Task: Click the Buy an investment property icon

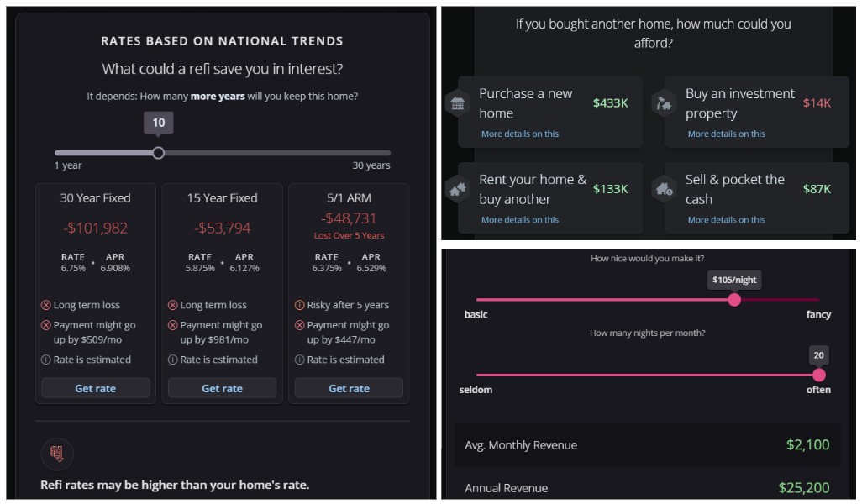Action: pos(664,103)
